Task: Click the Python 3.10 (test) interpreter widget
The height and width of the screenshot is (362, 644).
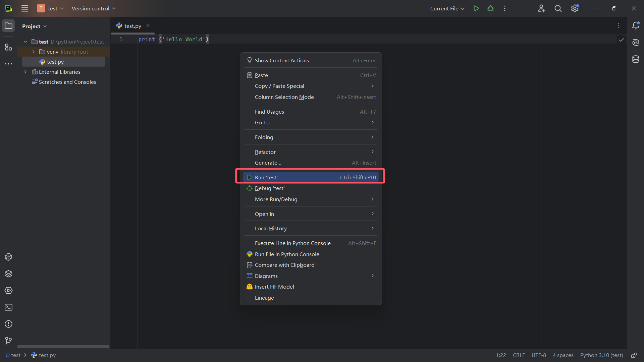Action: tap(601, 355)
